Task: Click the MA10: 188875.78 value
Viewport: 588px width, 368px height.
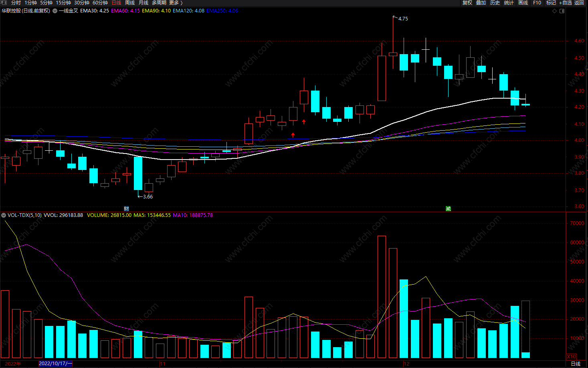Action: [x=193, y=215]
